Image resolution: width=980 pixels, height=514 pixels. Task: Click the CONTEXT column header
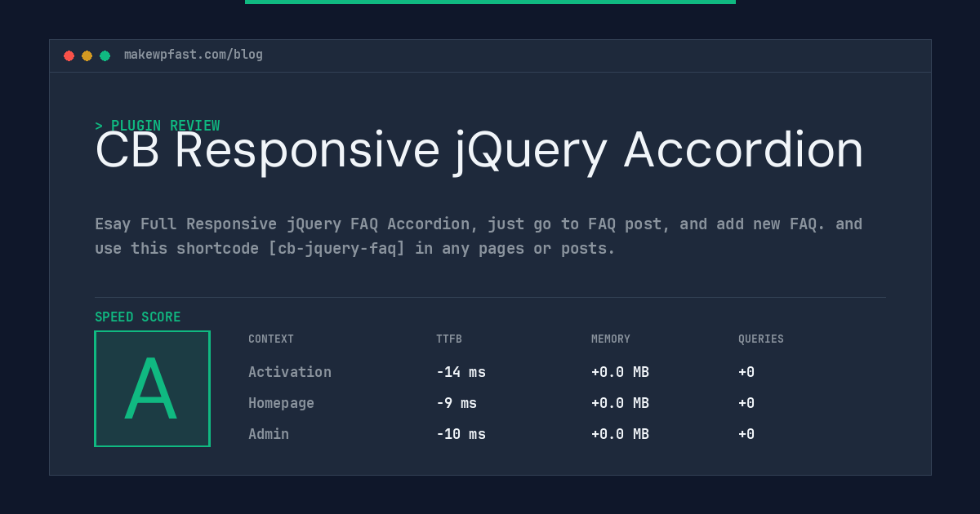(271, 339)
